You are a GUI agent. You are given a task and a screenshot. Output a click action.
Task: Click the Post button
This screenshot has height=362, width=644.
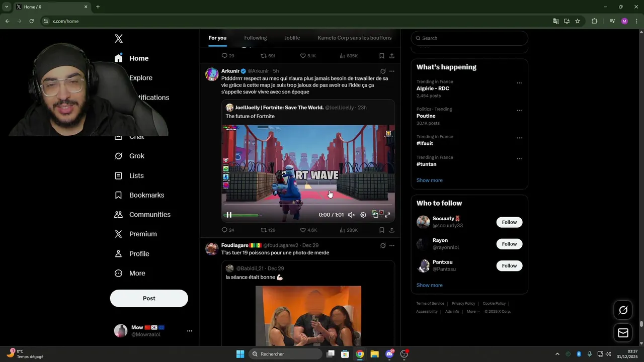pos(149,298)
